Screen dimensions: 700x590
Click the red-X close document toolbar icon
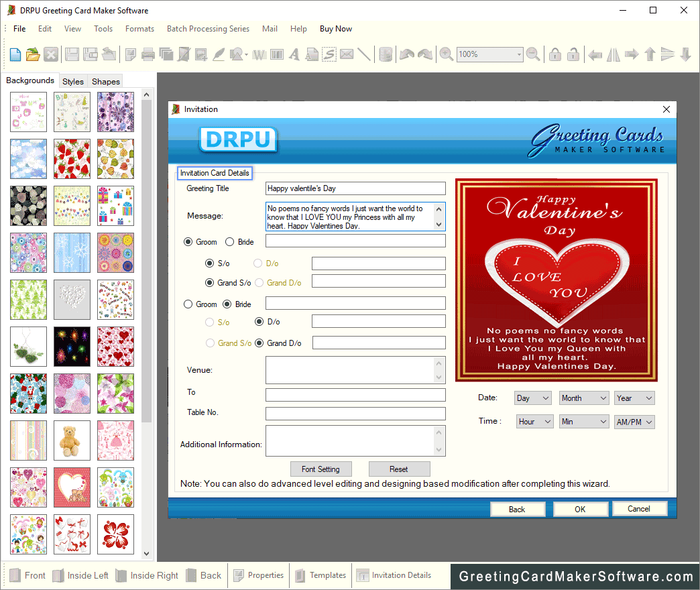[51, 54]
